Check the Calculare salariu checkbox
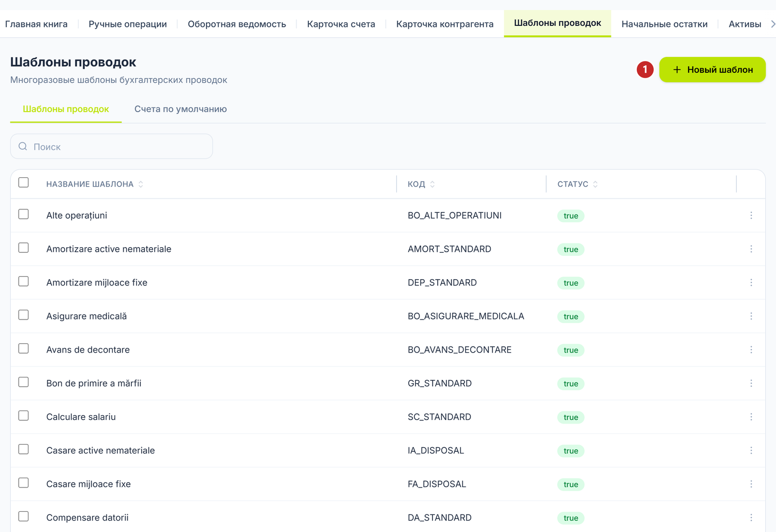The width and height of the screenshot is (776, 532). pyautogui.click(x=23, y=416)
